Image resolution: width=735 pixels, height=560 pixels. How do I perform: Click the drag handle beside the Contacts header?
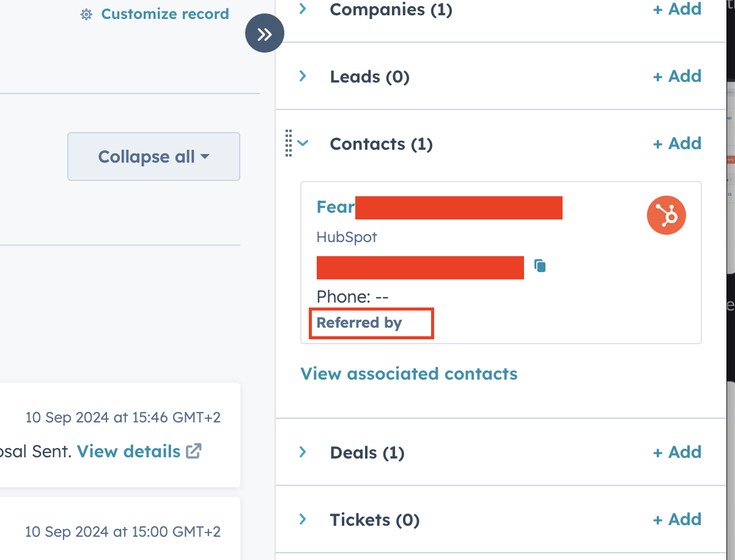(289, 143)
